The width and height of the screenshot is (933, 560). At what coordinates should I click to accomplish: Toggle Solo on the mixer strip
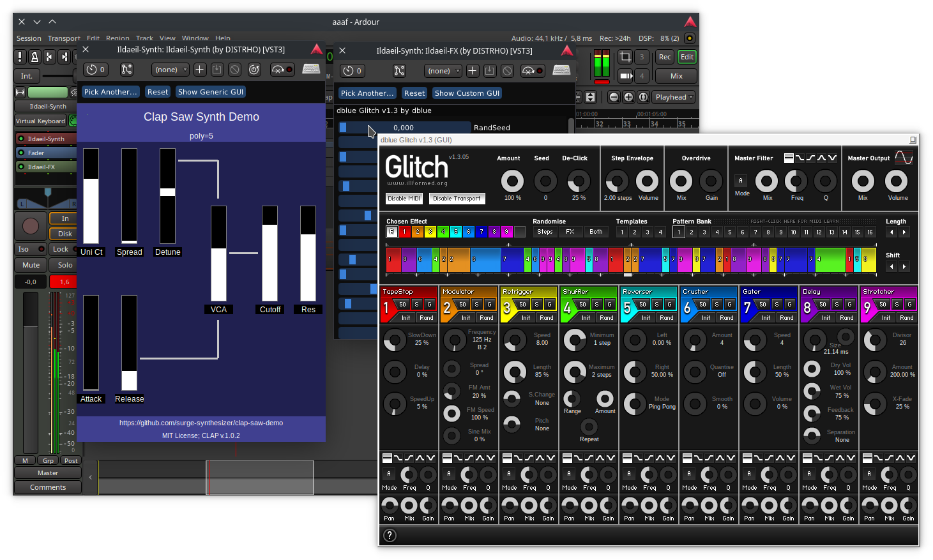coord(65,265)
